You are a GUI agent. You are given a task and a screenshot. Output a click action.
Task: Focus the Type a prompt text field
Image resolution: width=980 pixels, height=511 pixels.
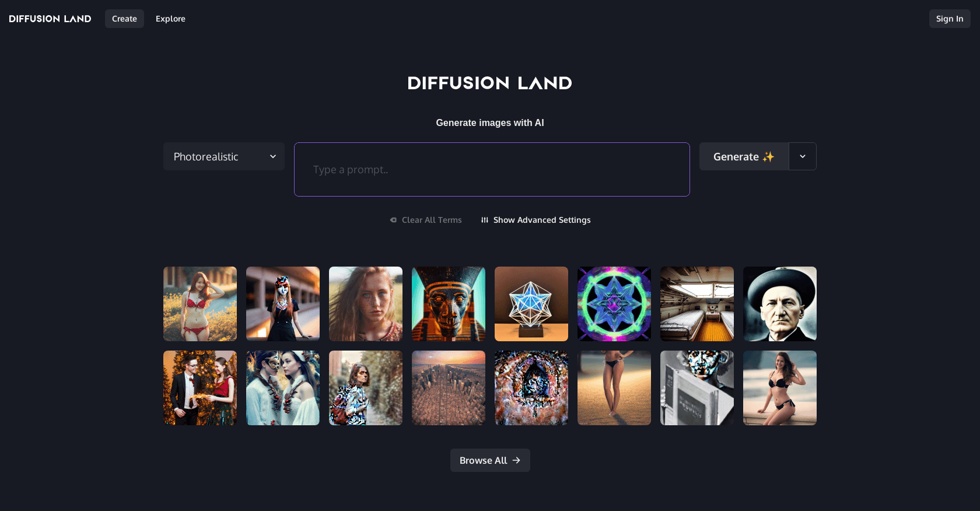[x=492, y=169]
